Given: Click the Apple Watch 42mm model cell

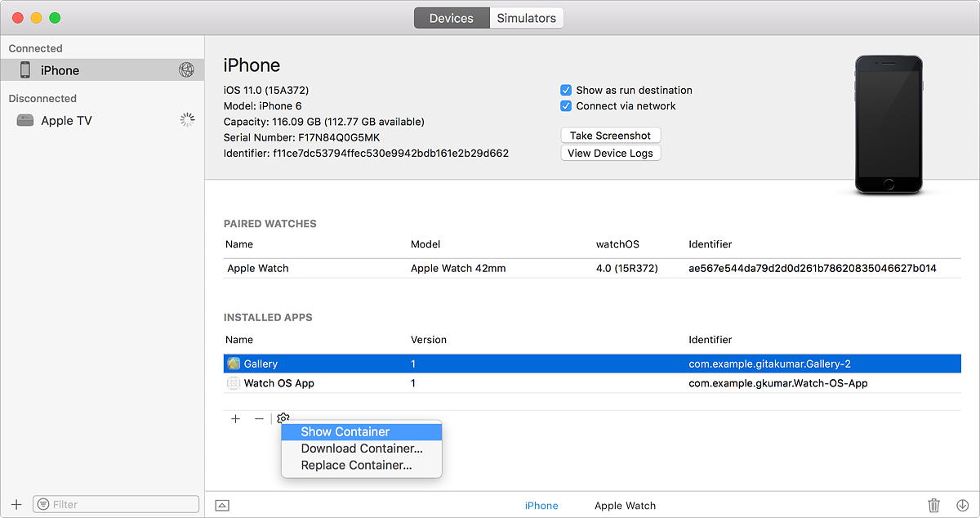Looking at the screenshot, I should (x=458, y=268).
